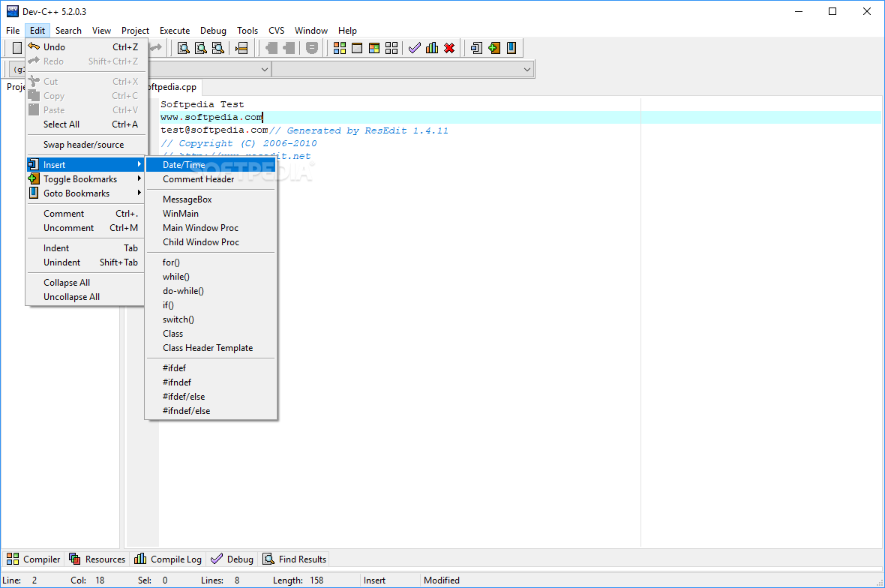
Task: Open the Insert submenu entry
Action: [x=85, y=165]
